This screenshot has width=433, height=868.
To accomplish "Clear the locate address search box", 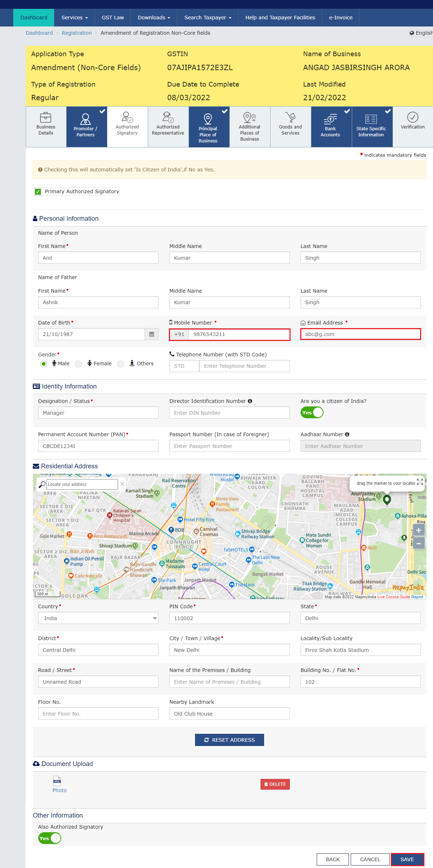I will 122,484.
